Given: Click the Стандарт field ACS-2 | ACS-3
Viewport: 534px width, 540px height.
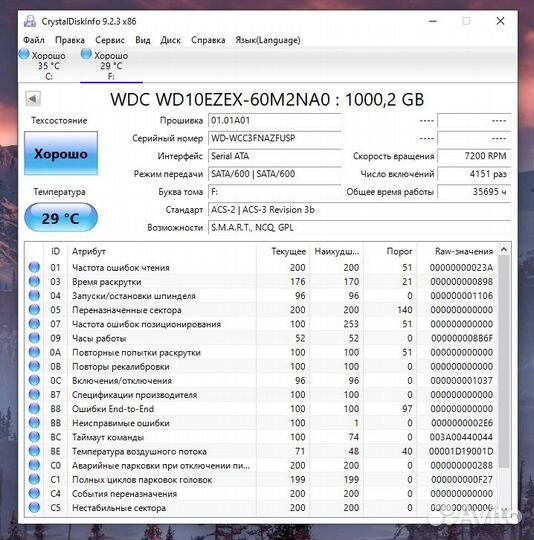Looking at the screenshot, I should 359,210.
